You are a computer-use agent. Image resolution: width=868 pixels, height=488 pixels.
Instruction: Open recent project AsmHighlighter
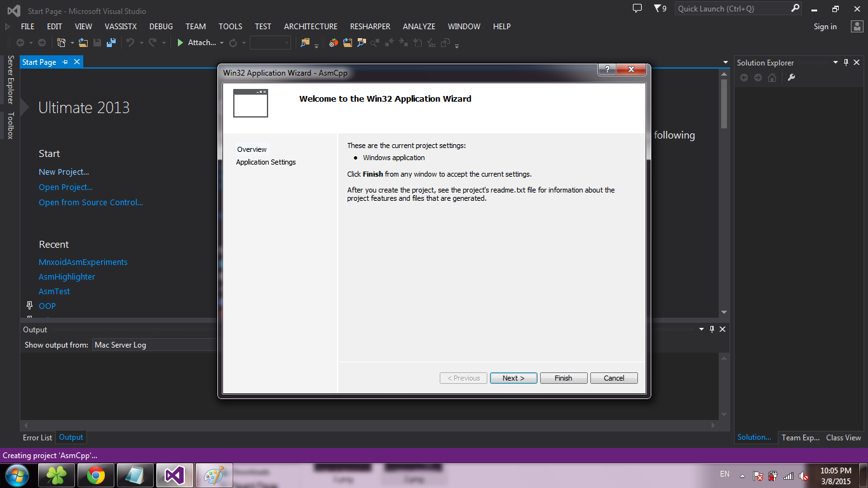(x=67, y=276)
